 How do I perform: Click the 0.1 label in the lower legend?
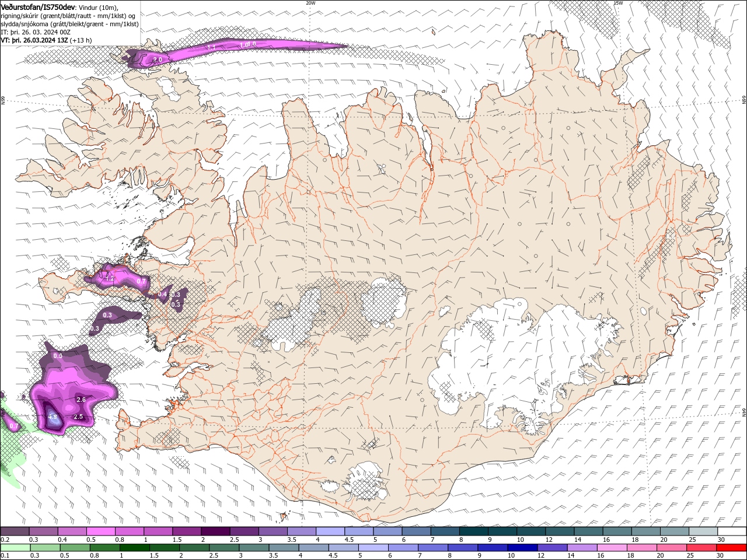point(5,556)
